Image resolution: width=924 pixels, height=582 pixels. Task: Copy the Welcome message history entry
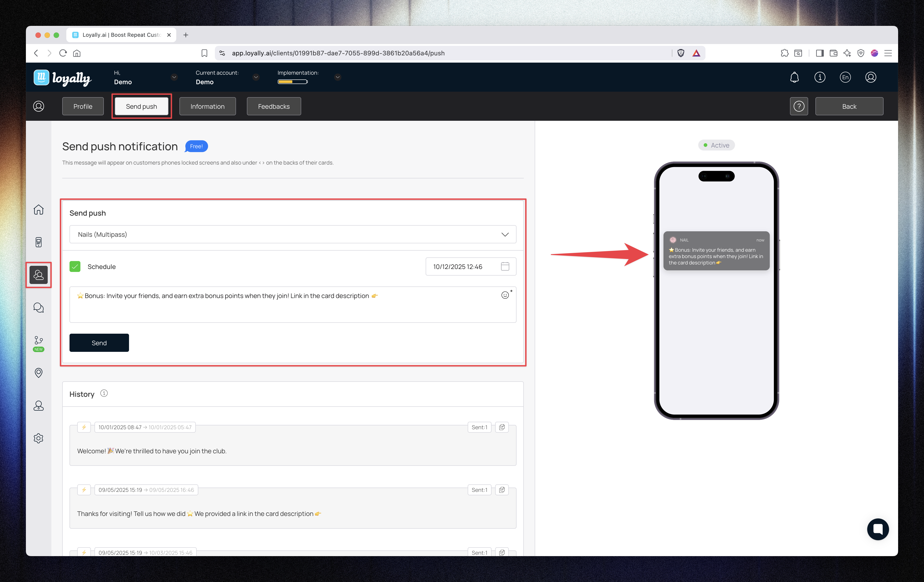tap(502, 427)
